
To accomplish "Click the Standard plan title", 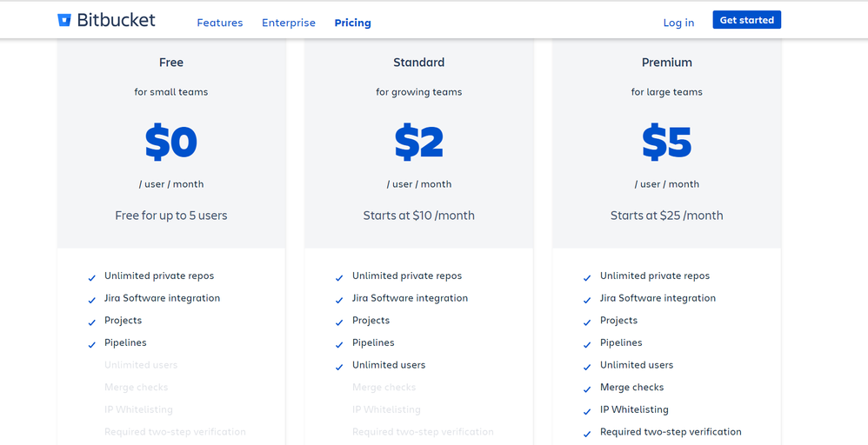I will 419,63.
